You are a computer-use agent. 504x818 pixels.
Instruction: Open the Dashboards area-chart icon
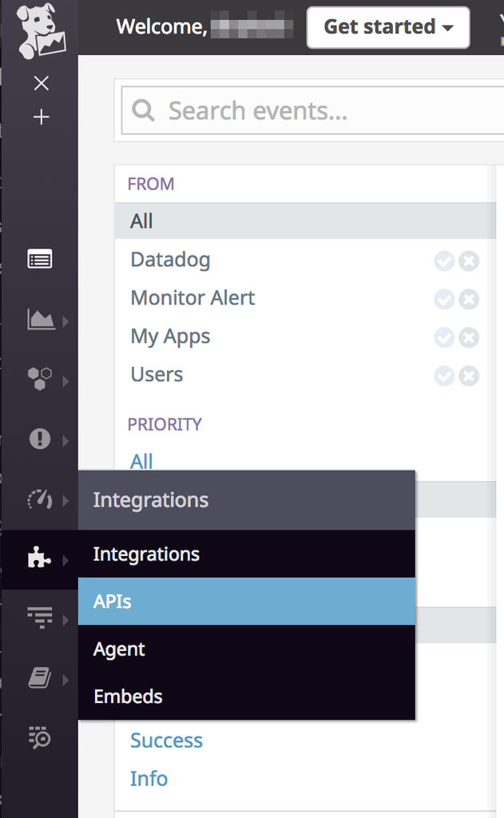pyautogui.click(x=41, y=320)
